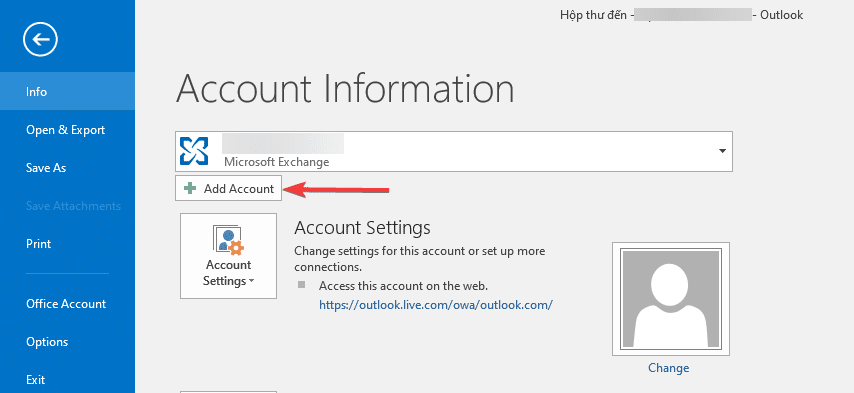Click the Account Settings heading text
Screen dimensions: 854x393
[x=362, y=227]
